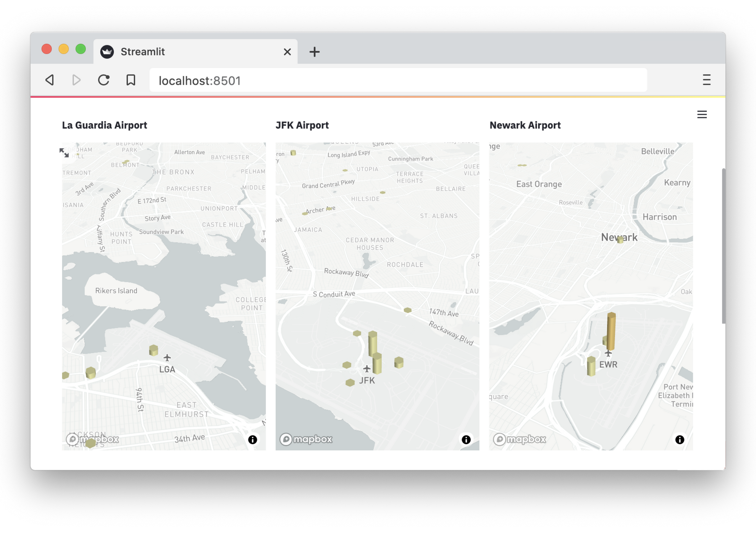Open the browser hamburger menu

pyautogui.click(x=706, y=80)
